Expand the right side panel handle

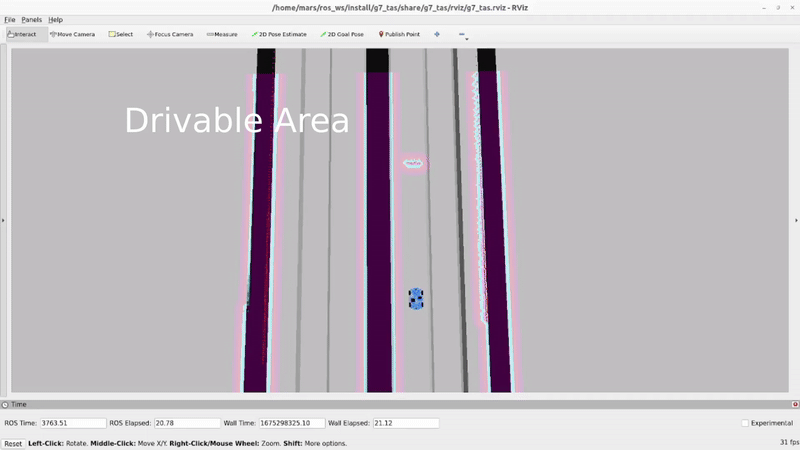pyautogui.click(x=796, y=220)
